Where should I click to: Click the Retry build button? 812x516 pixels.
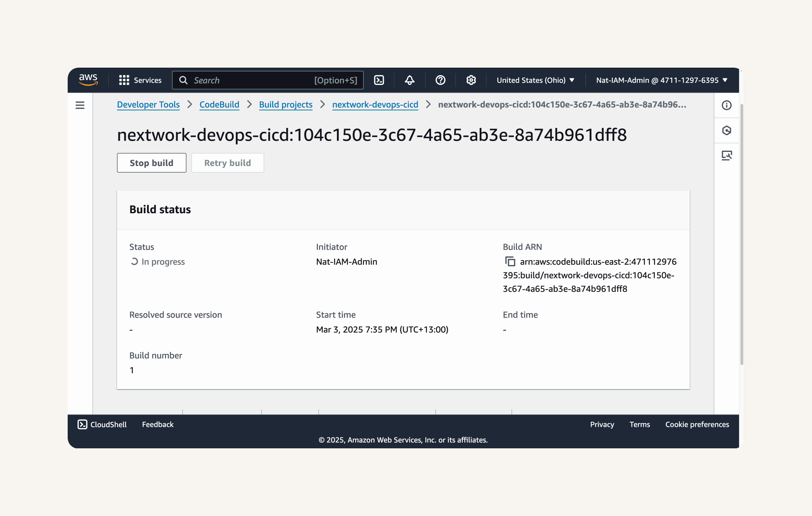(x=228, y=163)
